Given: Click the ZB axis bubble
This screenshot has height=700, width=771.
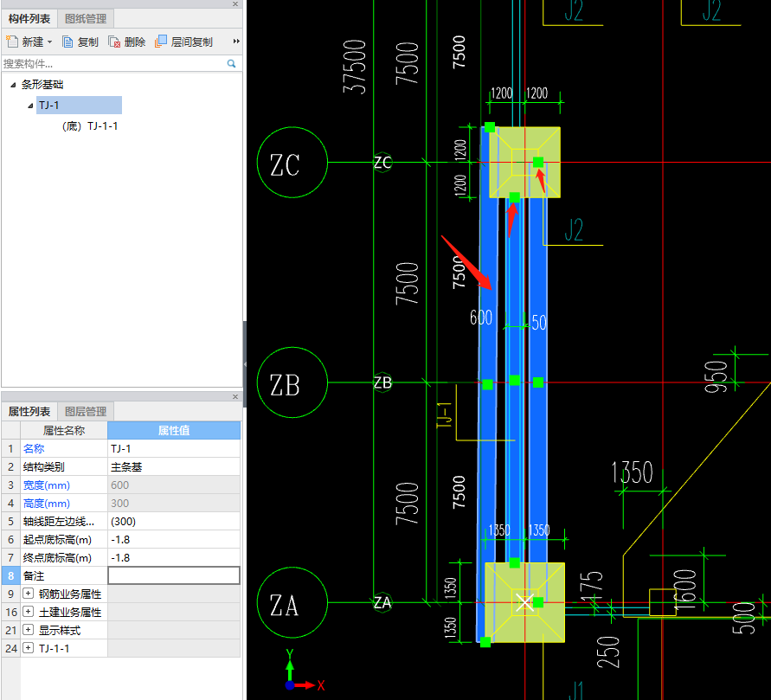Looking at the screenshot, I should coord(292,383).
